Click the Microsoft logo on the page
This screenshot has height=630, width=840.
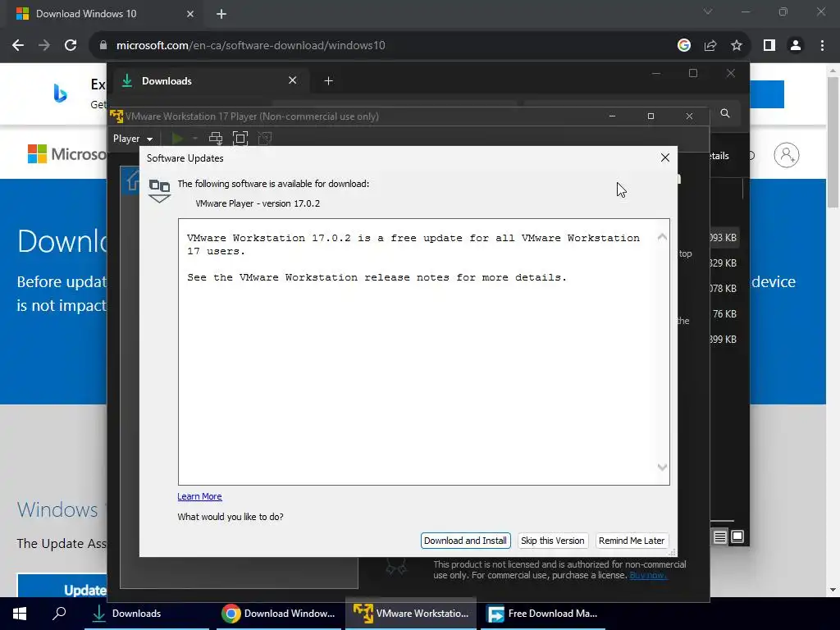[x=67, y=154]
